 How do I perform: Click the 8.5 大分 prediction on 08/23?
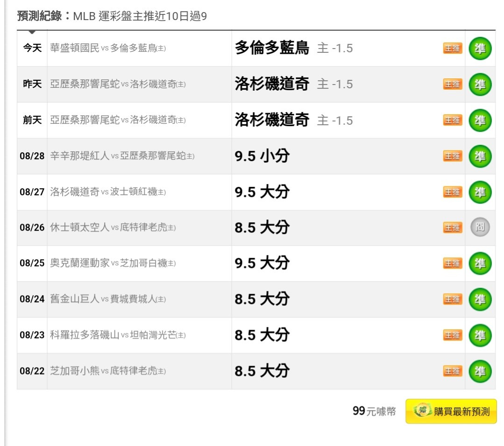(x=262, y=335)
